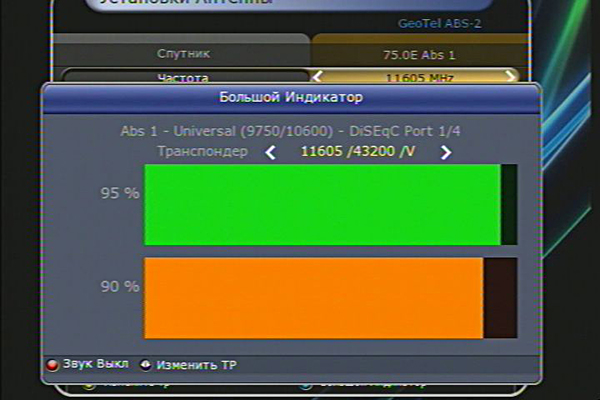Increase frequency with right arrow near 11605 MHz
Viewport: 600px width, 400px height.
(510, 76)
